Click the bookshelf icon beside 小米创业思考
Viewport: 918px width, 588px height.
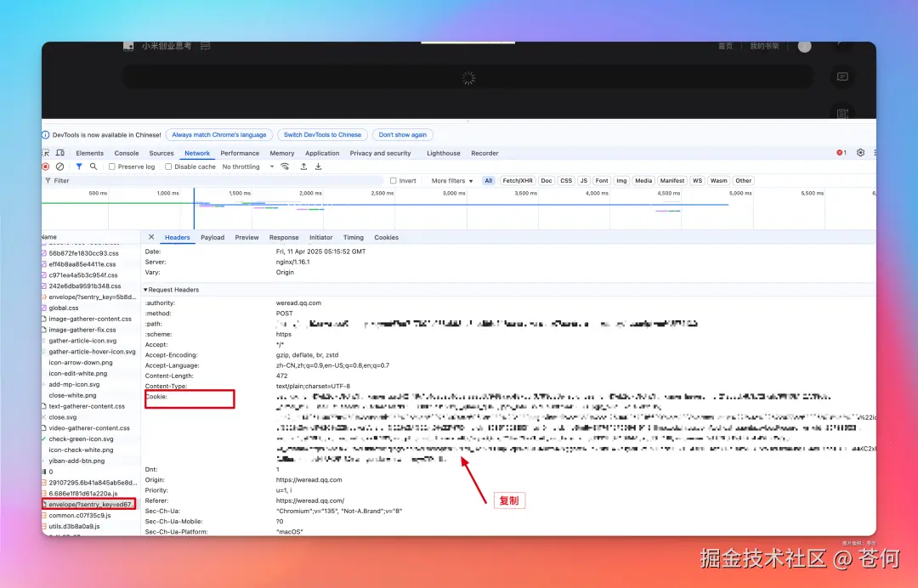(x=205, y=46)
